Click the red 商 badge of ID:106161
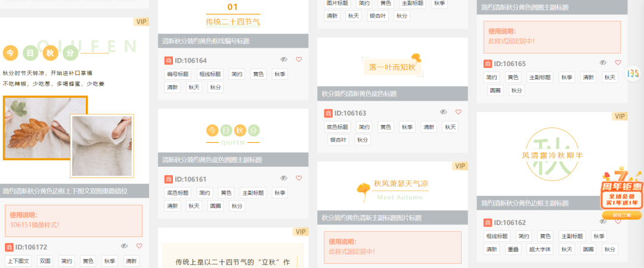The image size is (644, 268). (x=168, y=179)
